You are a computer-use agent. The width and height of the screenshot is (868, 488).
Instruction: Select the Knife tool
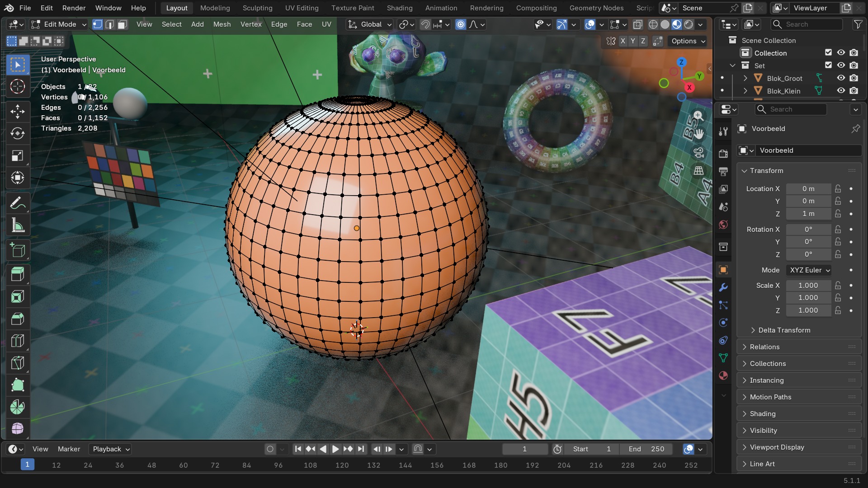(x=18, y=363)
